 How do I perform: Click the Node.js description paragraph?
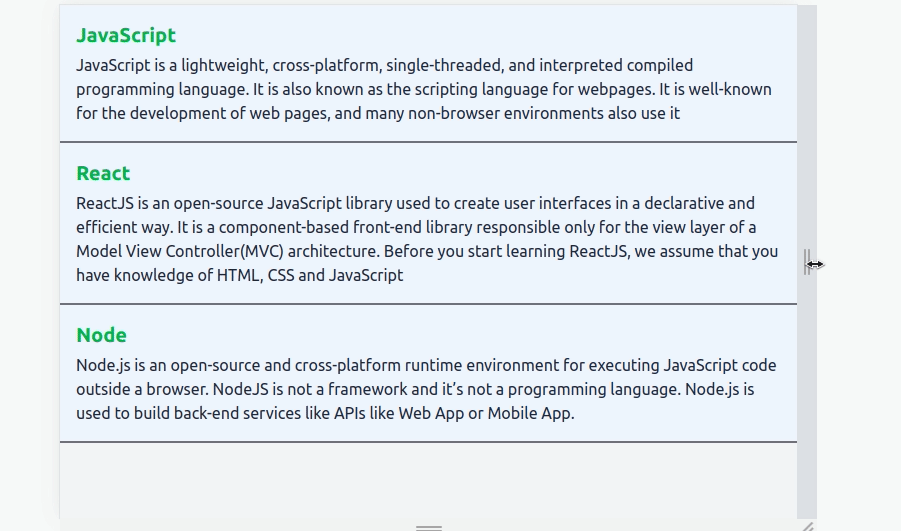tap(426, 389)
